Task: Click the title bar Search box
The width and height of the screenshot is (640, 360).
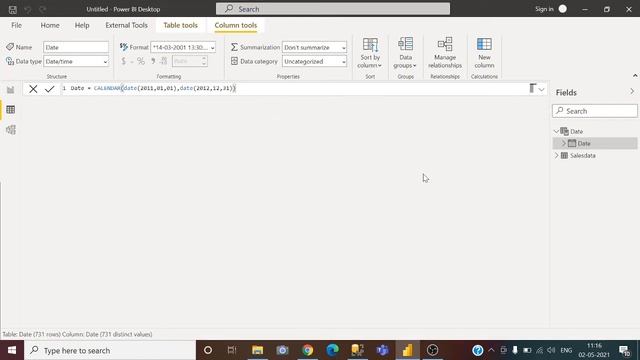Action: click(333, 9)
